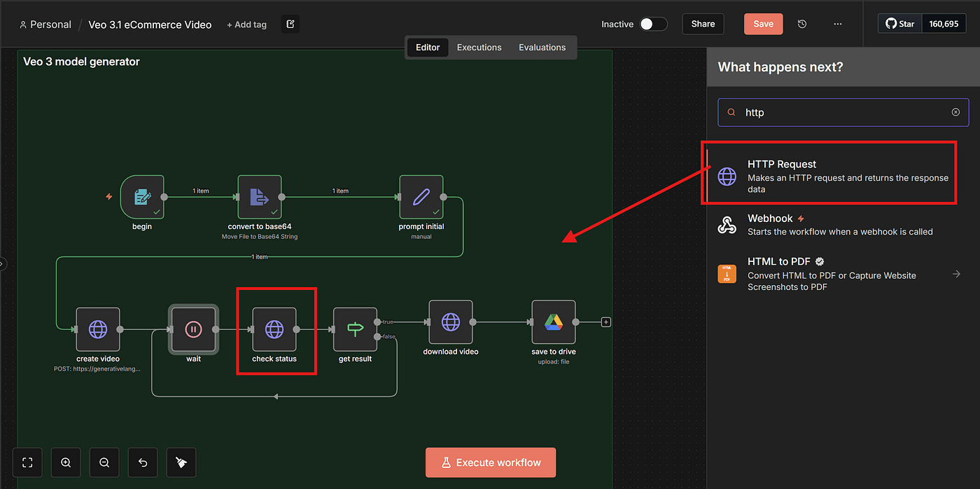980x489 pixels.
Task: Switch to the Evaluations tab
Action: pos(542,48)
